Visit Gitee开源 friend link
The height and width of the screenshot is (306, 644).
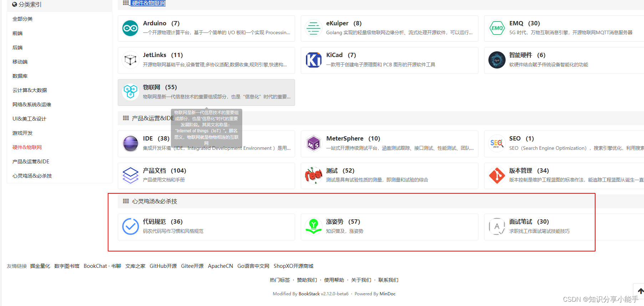click(x=192, y=266)
